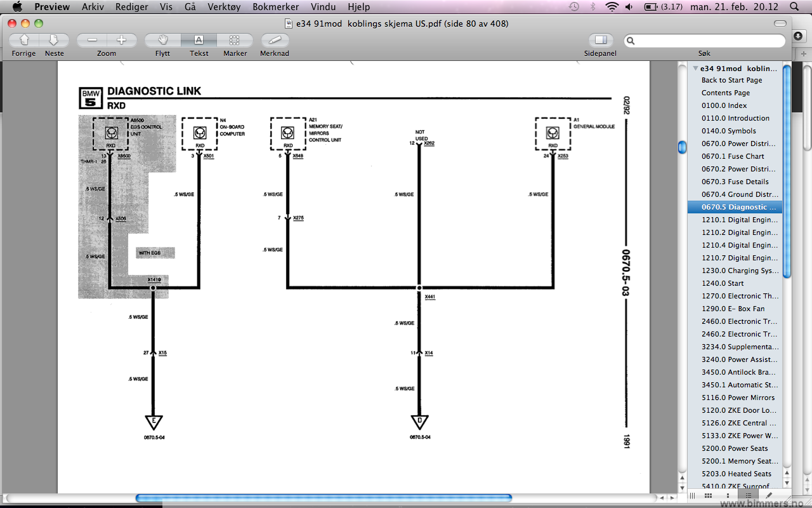Click the horizontal scrollbar thumb

coord(324,498)
